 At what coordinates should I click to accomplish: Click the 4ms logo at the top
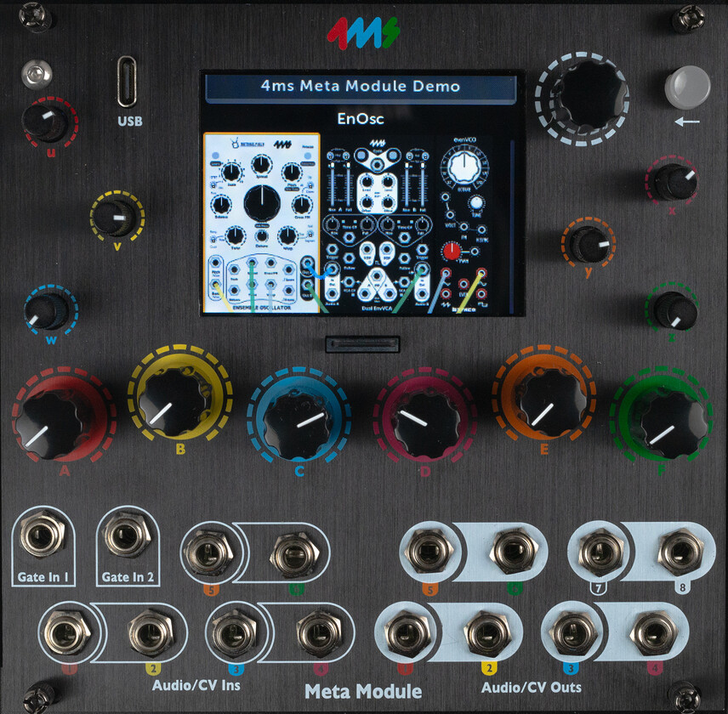pyautogui.click(x=363, y=33)
